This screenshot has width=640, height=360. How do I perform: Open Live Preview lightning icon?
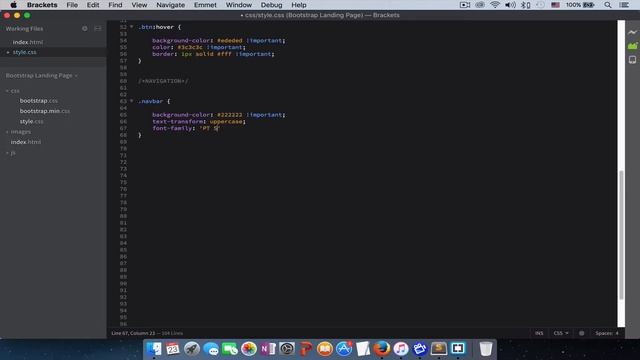pos(632,32)
